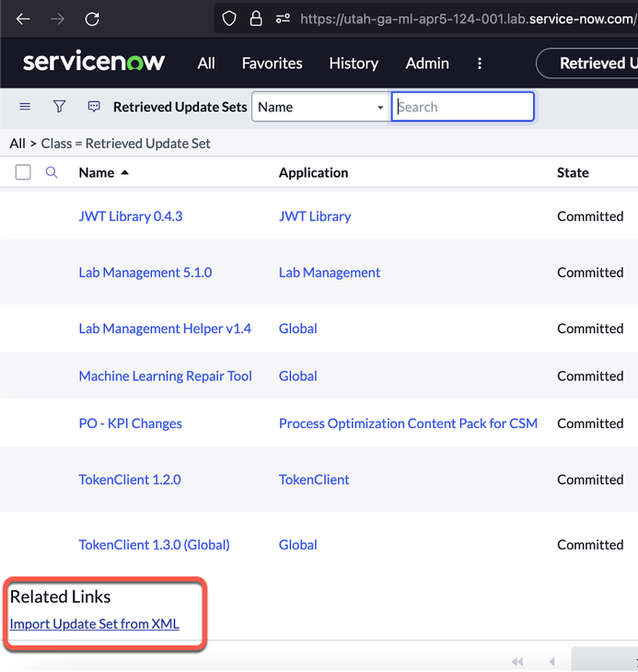Open TokenClient 1.3.0 (Global) record
Screen dimensions: 638x672
click(x=155, y=545)
